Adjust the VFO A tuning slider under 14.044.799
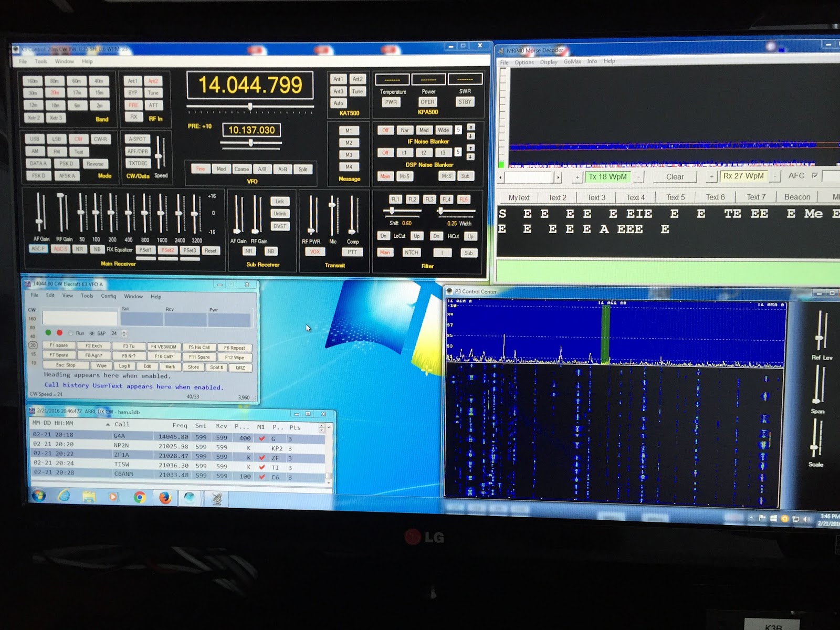 click(x=250, y=108)
